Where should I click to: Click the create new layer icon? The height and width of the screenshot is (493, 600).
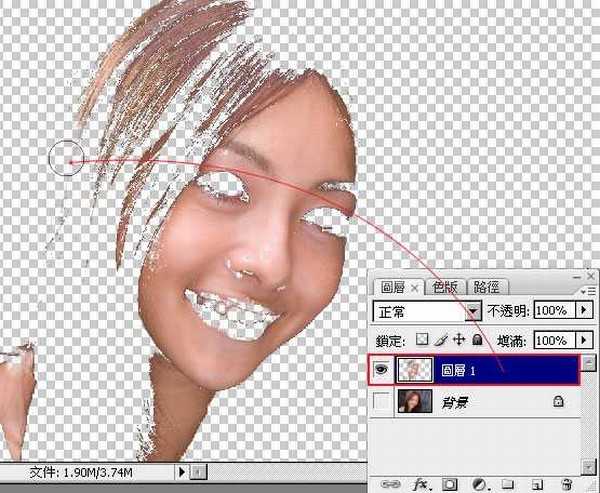537,484
